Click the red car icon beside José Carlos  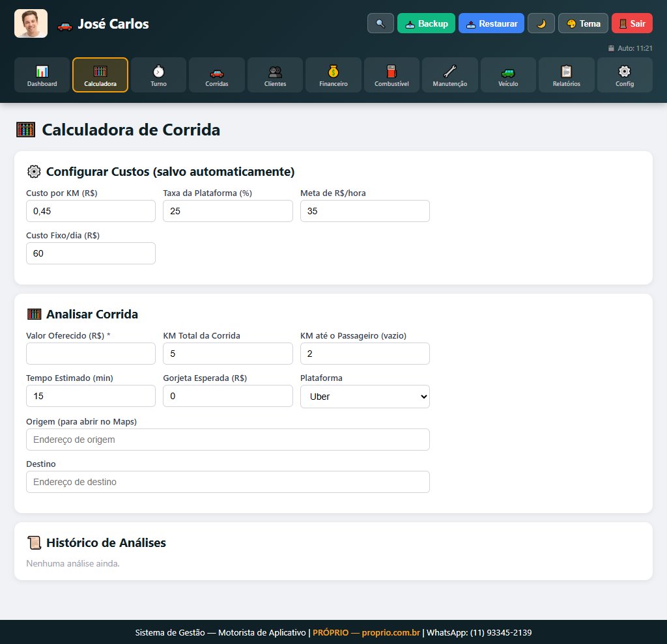click(x=64, y=27)
